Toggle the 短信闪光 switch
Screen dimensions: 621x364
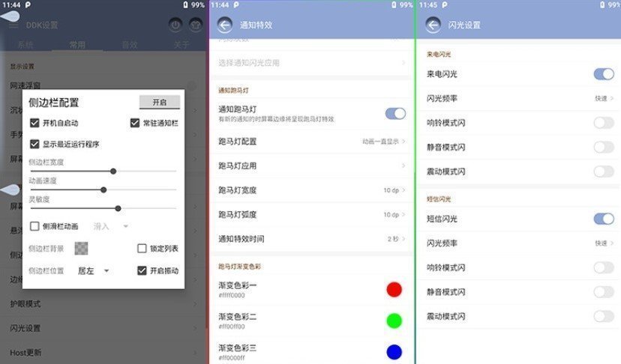tap(604, 219)
